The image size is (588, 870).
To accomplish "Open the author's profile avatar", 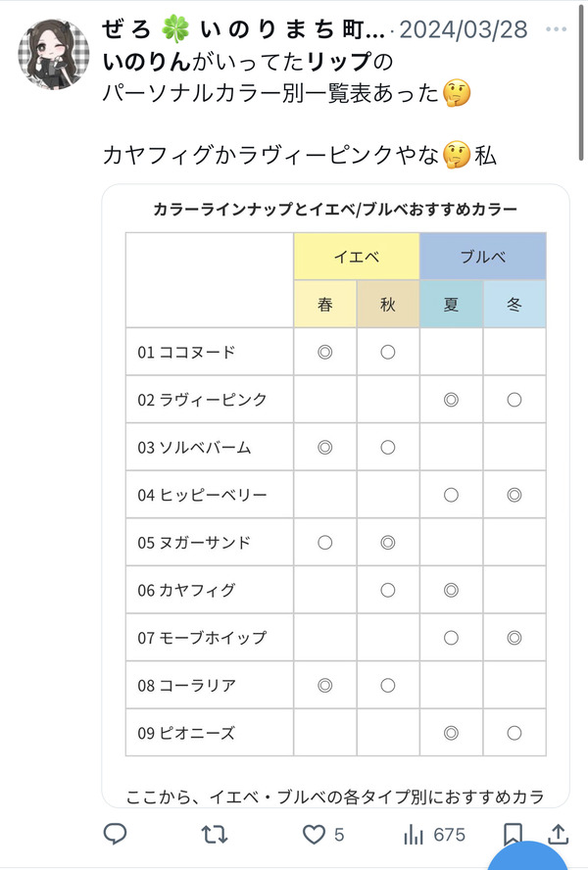I will pos(54,54).
